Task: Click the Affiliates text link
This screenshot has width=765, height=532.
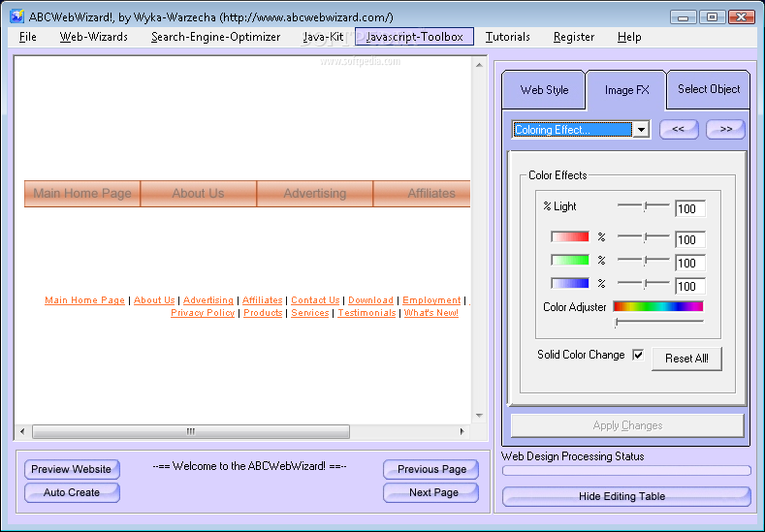Action: pos(263,299)
